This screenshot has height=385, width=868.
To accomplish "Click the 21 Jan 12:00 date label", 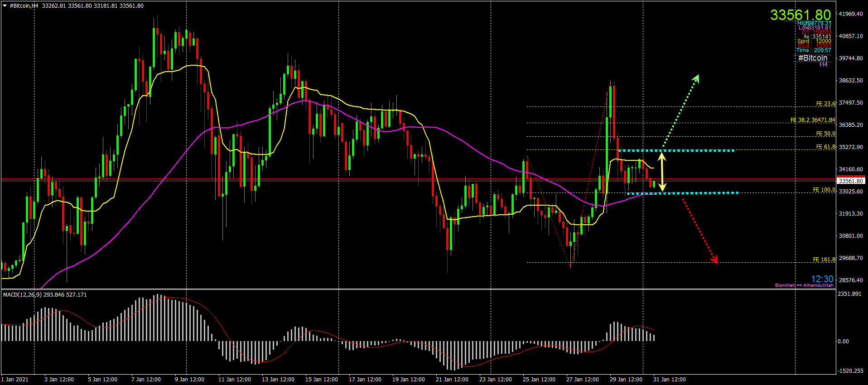I will click(x=452, y=380).
